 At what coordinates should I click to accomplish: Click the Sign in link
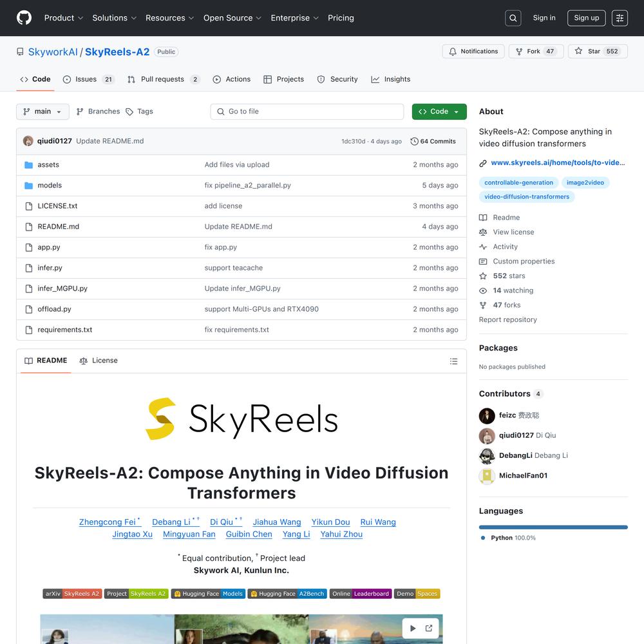pyautogui.click(x=544, y=17)
